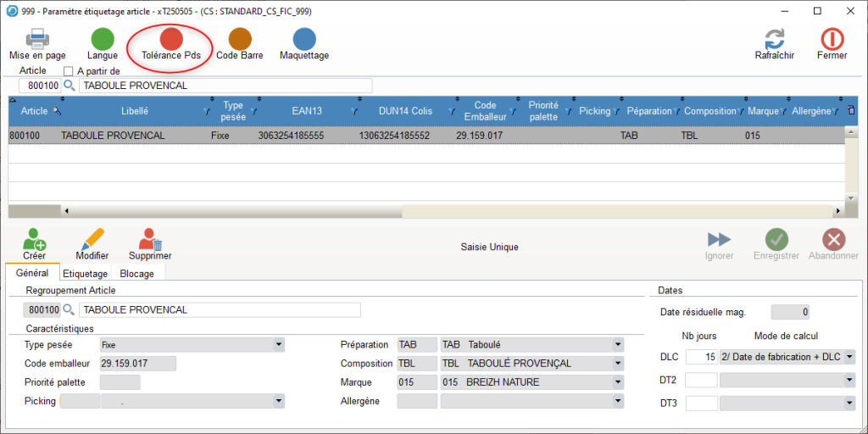Open the Langue green circle tool
Screen dimensions: 868x434
[103, 39]
